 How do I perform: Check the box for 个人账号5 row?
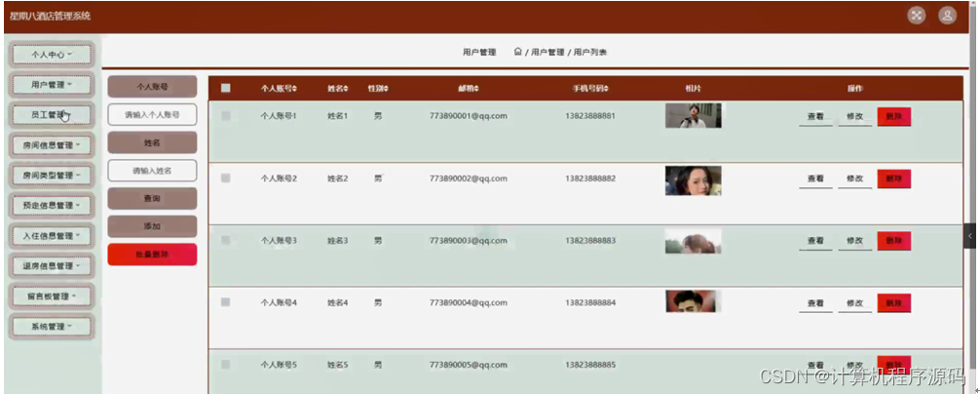pos(226,365)
